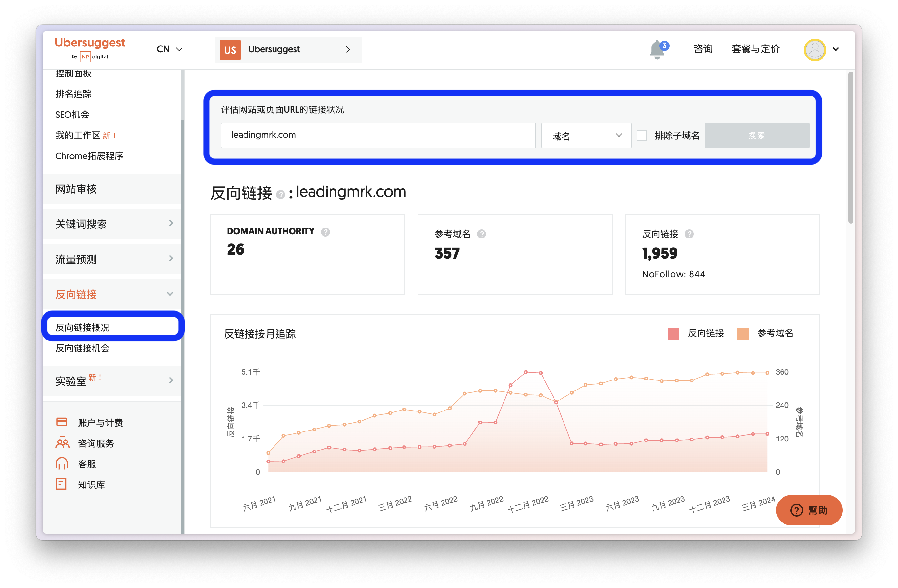Open the 域名 type dropdown
Image resolution: width=898 pixels, height=588 pixels.
586,136
